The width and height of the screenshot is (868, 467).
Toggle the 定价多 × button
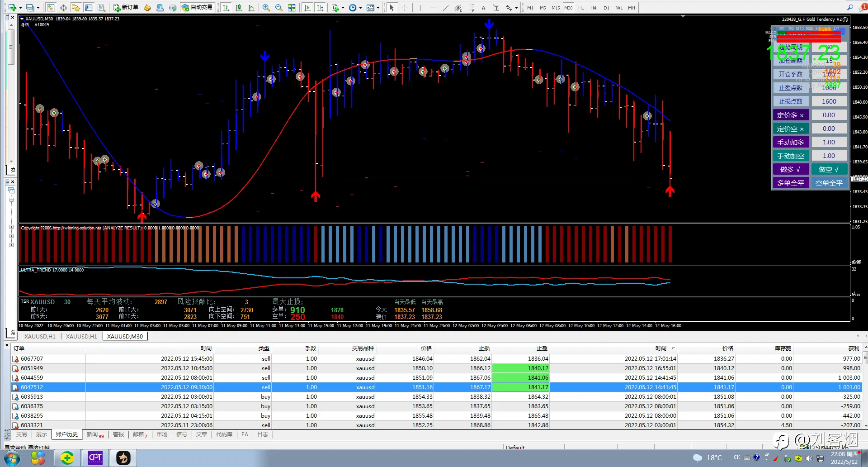coord(790,115)
